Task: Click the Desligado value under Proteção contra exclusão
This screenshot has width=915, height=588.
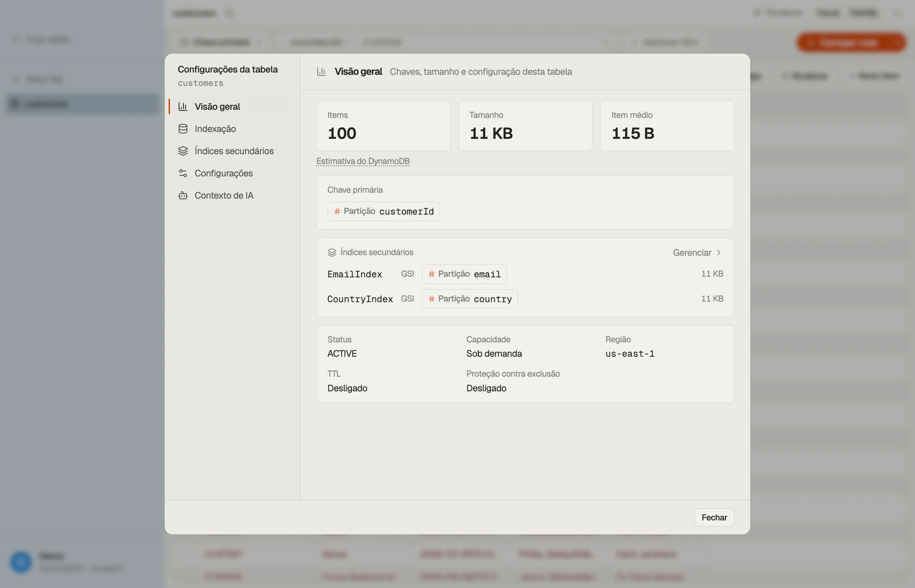Action: click(486, 388)
